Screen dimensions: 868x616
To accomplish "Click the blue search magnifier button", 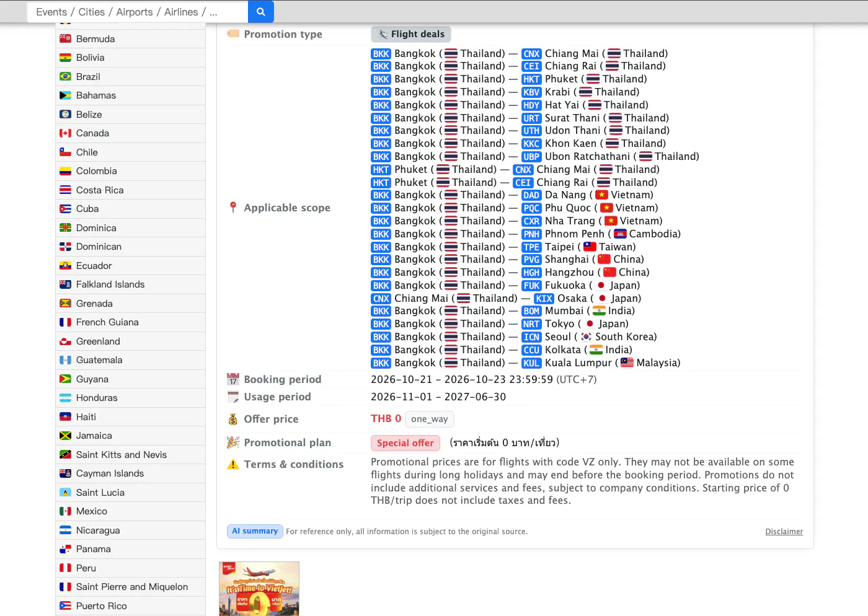I will coord(261,12).
